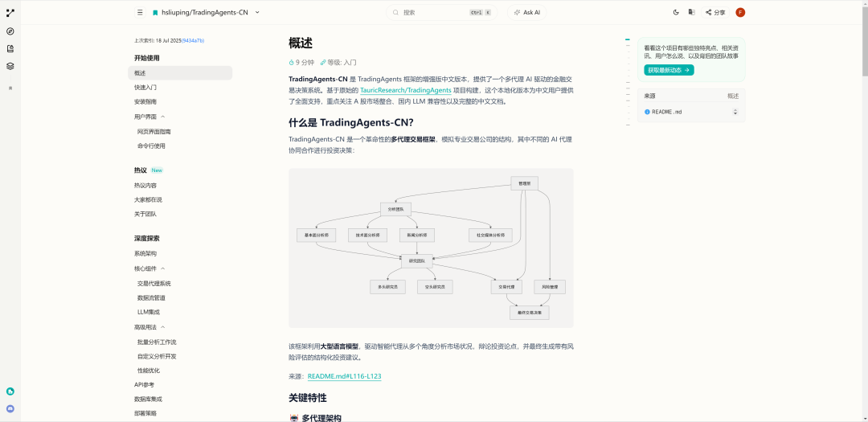Click the document clipboard icon in left rail
The image size is (868, 422).
(x=10, y=49)
